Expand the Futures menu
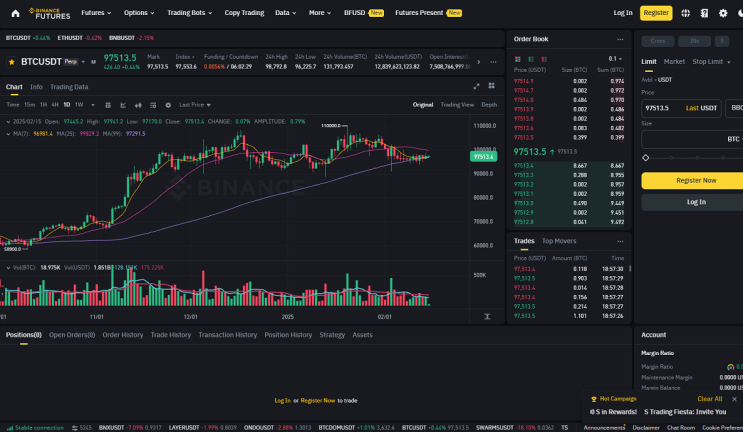The height and width of the screenshot is (432, 743). point(96,13)
